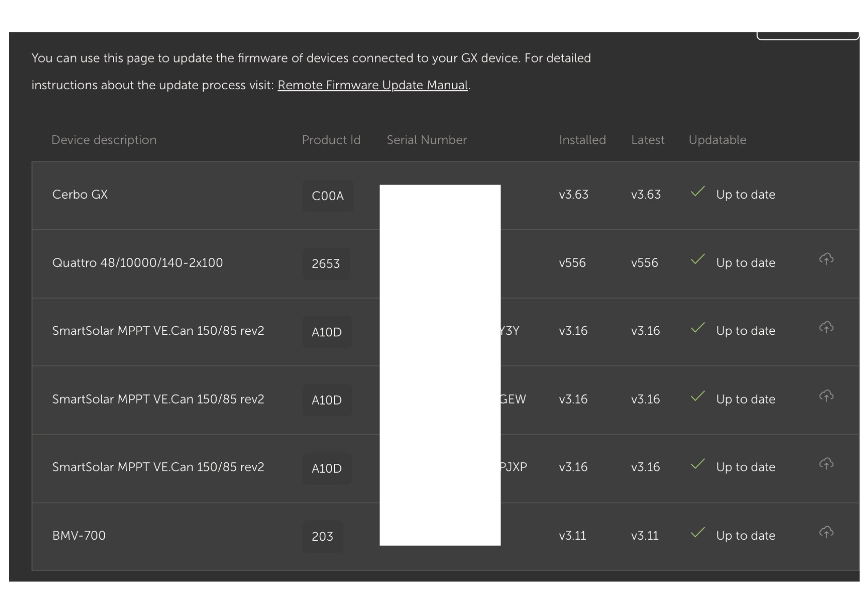The image size is (868, 614).
Task: Click the Installed column header
Action: coord(582,140)
